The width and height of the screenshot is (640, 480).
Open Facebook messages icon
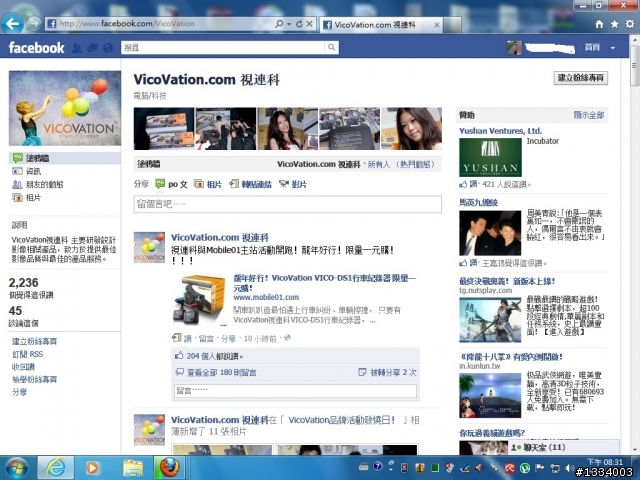pyautogui.click(x=92, y=48)
